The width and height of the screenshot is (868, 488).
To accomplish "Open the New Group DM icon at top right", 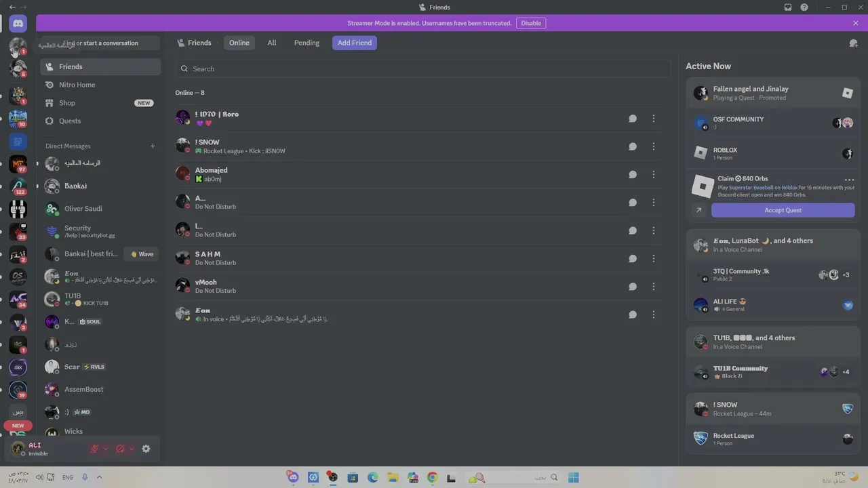I will 853,43.
